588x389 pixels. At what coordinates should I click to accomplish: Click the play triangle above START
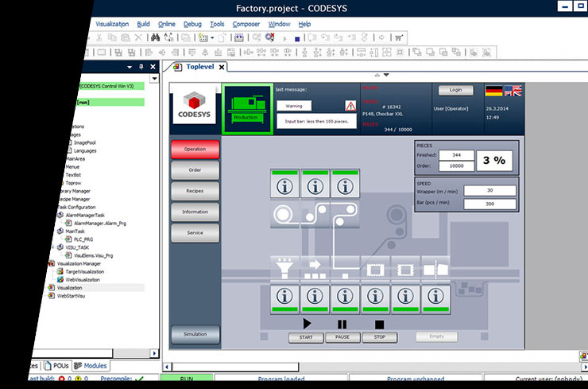click(307, 324)
